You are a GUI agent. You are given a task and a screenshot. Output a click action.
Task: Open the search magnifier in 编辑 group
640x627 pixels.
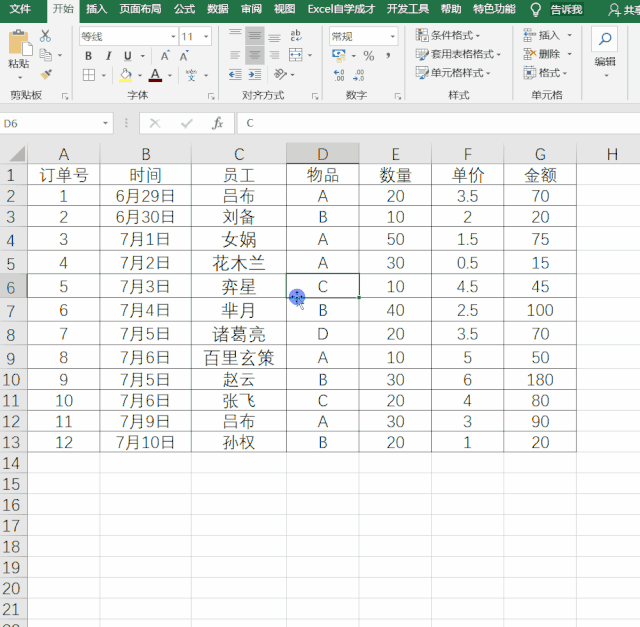[604, 40]
